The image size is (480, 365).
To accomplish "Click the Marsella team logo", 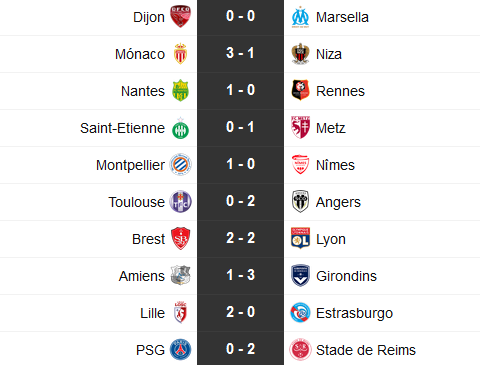I will [x=300, y=17].
